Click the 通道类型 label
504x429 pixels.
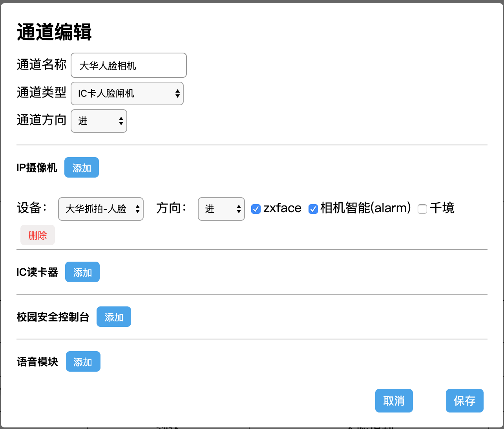point(42,93)
